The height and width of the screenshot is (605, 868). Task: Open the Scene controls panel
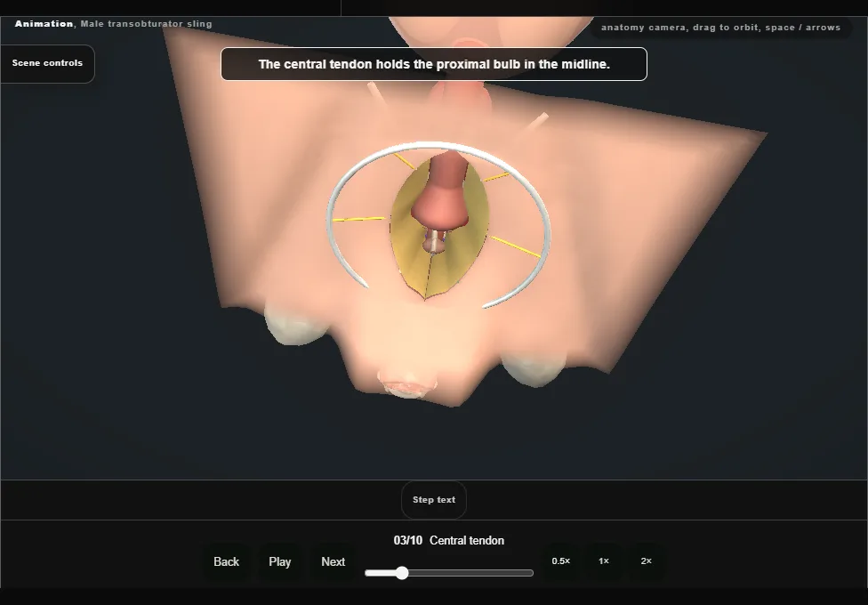[x=48, y=63]
